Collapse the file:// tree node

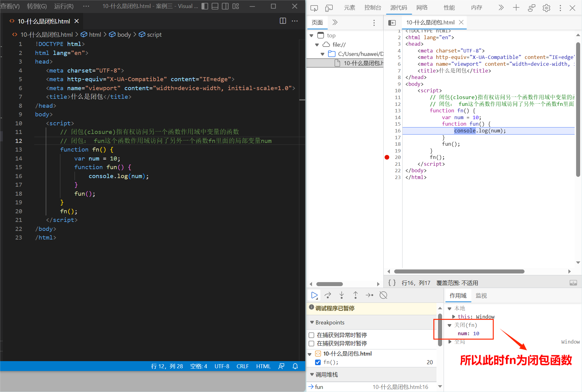point(317,45)
